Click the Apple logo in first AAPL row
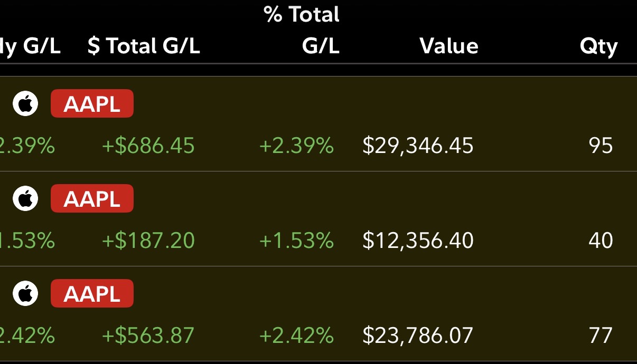This screenshot has width=637, height=364. point(25,103)
